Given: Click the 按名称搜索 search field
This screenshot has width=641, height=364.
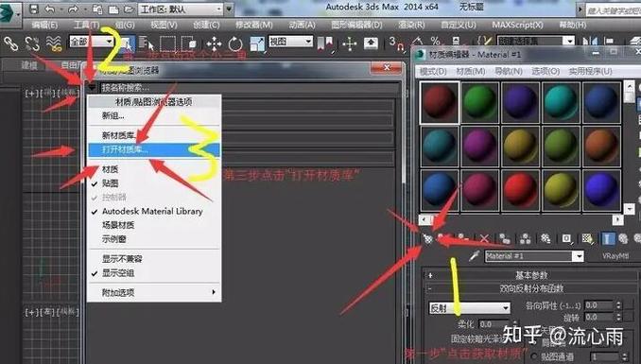Looking at the screenshot, I should click(x=250, y=88).
